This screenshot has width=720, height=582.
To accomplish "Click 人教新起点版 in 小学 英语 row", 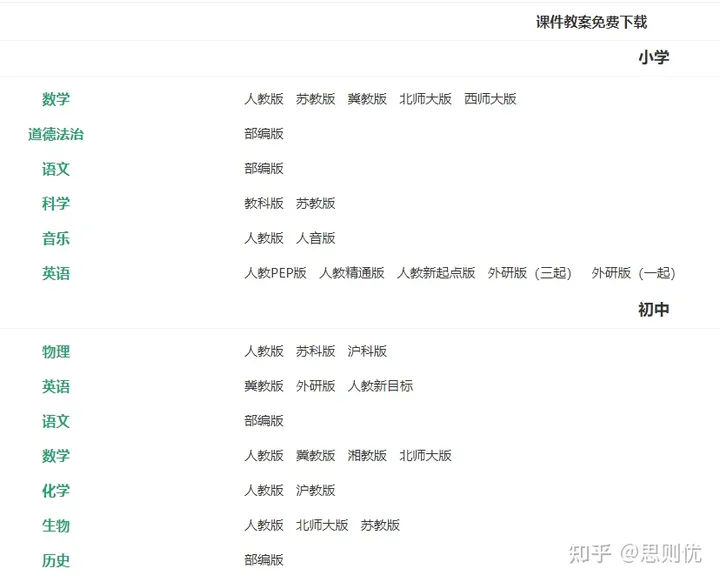I will [x=436, y=273].
